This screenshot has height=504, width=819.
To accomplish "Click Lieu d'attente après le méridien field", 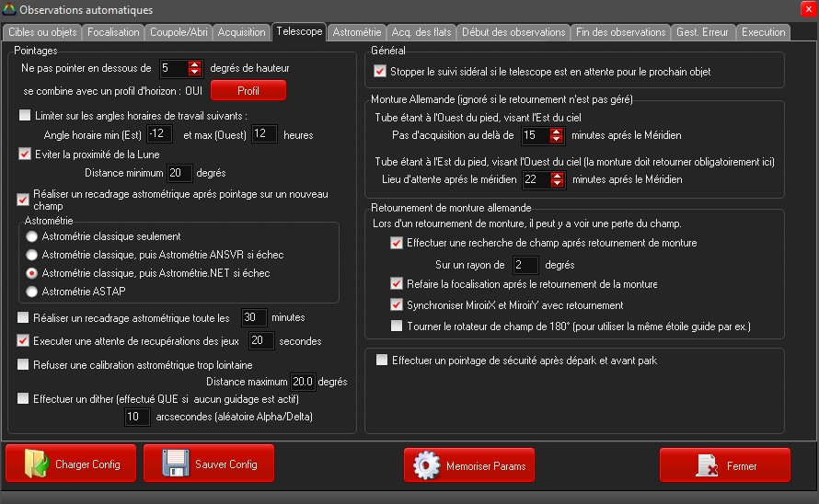I will [x=536, y=179].
